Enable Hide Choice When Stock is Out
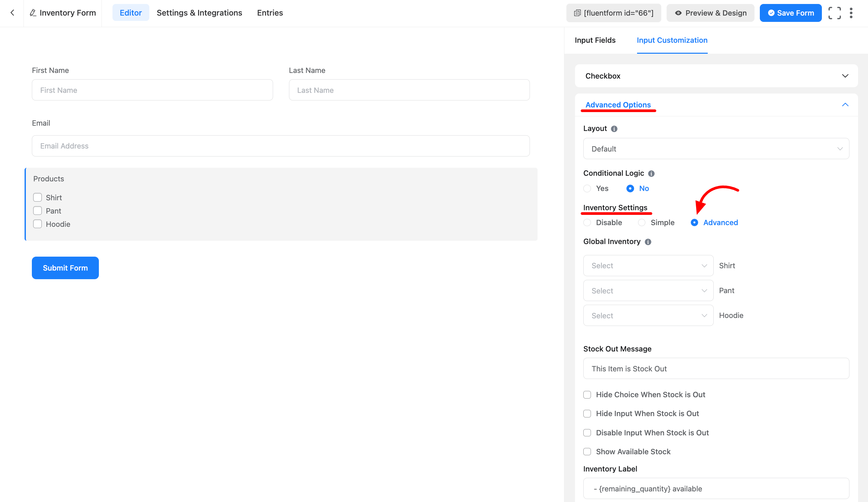This screenshot has width=868, height=502. [587, 395]
